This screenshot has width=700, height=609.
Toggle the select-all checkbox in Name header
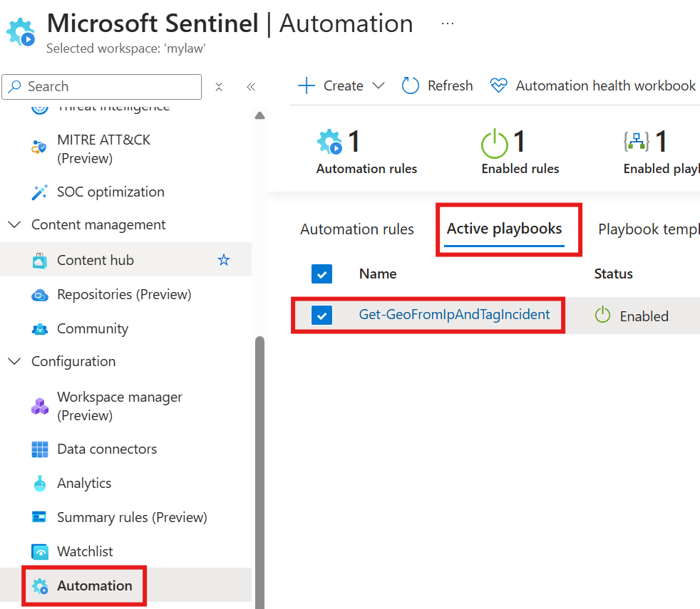coord(321,274)
